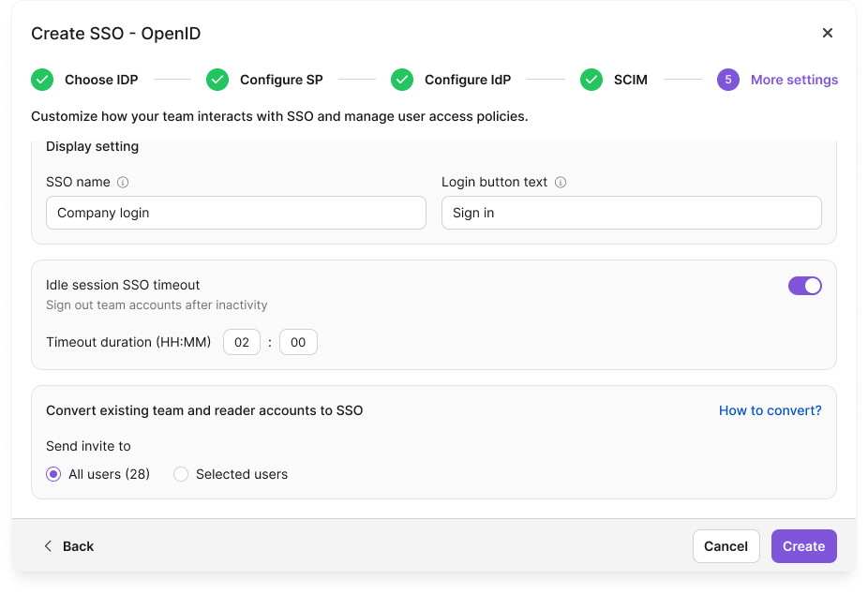Close the Create SSO dialog
Screen dimensions: 868x594
click(x=827, y=33)
